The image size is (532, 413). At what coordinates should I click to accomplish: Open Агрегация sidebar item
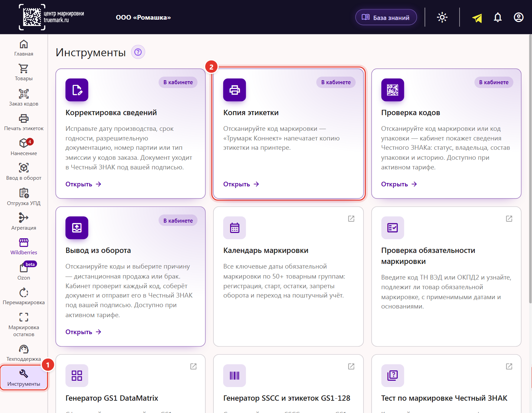click(24, 222)
